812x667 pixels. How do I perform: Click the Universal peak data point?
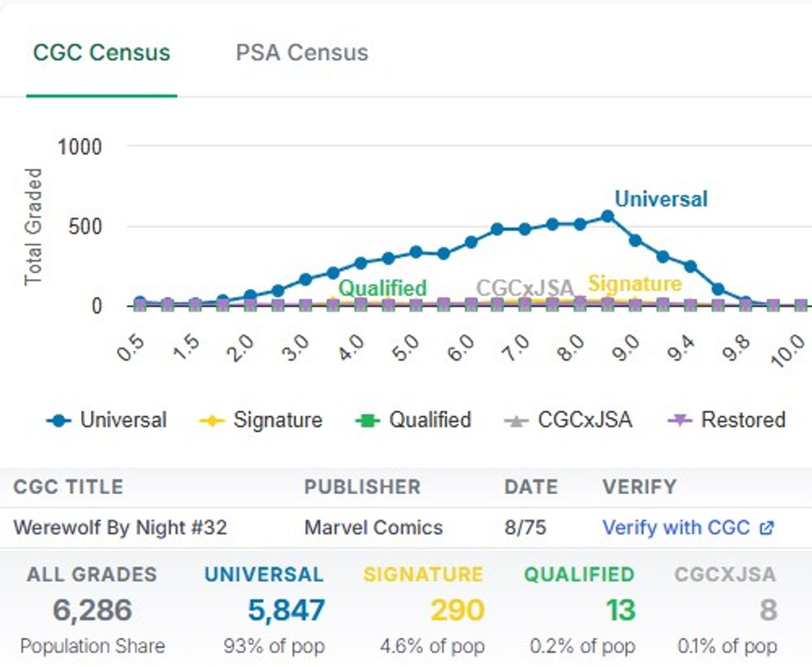607,217
